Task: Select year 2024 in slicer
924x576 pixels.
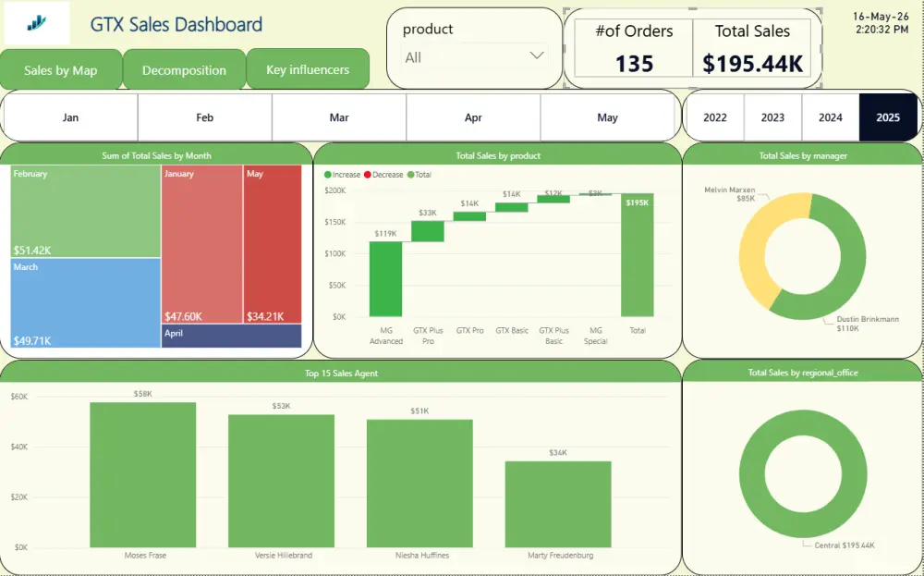Action: (x=831, y=117)
